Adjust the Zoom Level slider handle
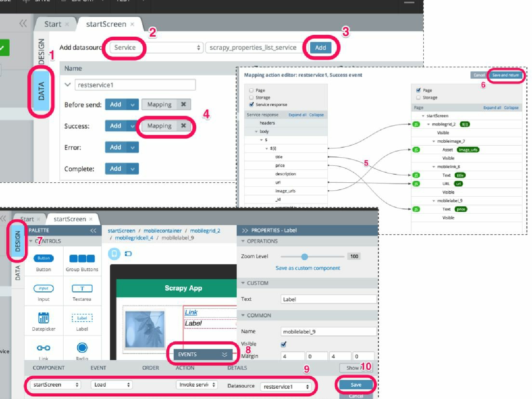The width and height of the screenshot is (532, 399). [x=305, y=256]
